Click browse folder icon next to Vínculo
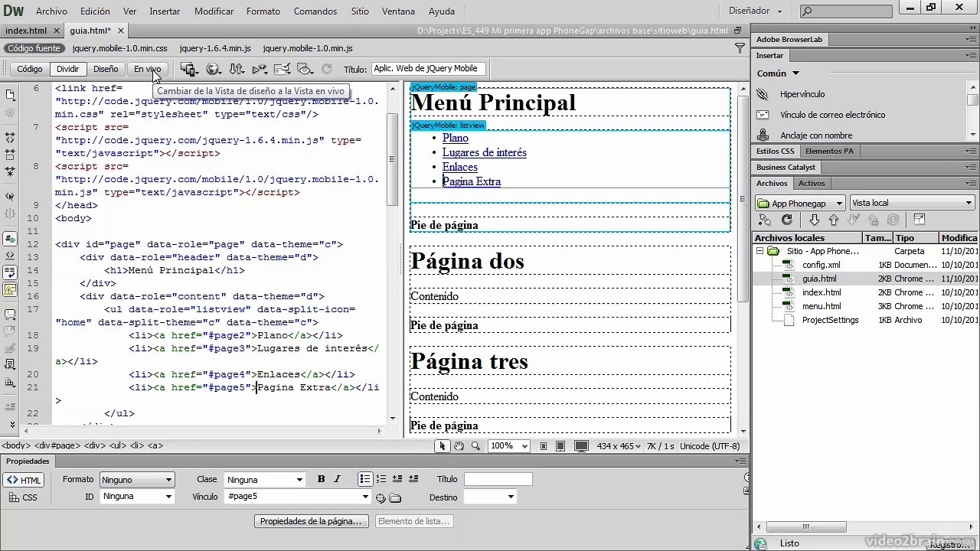The height and width of the screenshot is (551, 980). tap(395, 498)
